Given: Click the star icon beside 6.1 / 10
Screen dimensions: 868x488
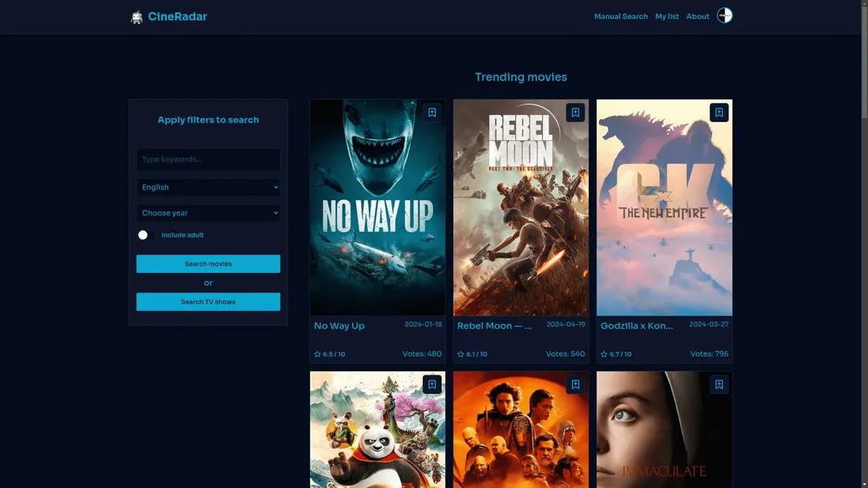Looking at the screenshot, I should [x=461, y=354].
